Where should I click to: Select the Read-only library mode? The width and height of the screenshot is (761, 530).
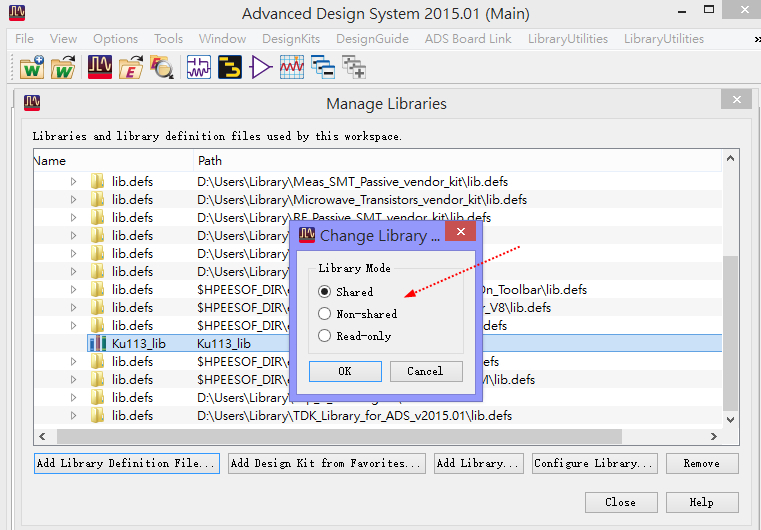(324, 335)
